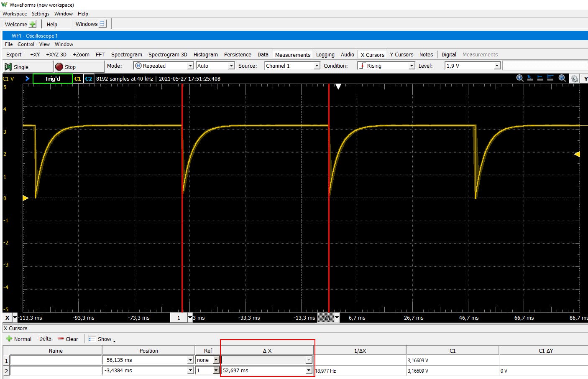This screenshot has height=379, width=588.
Task: Add a Delta X cursor
Action: click(x=45, y=339)
